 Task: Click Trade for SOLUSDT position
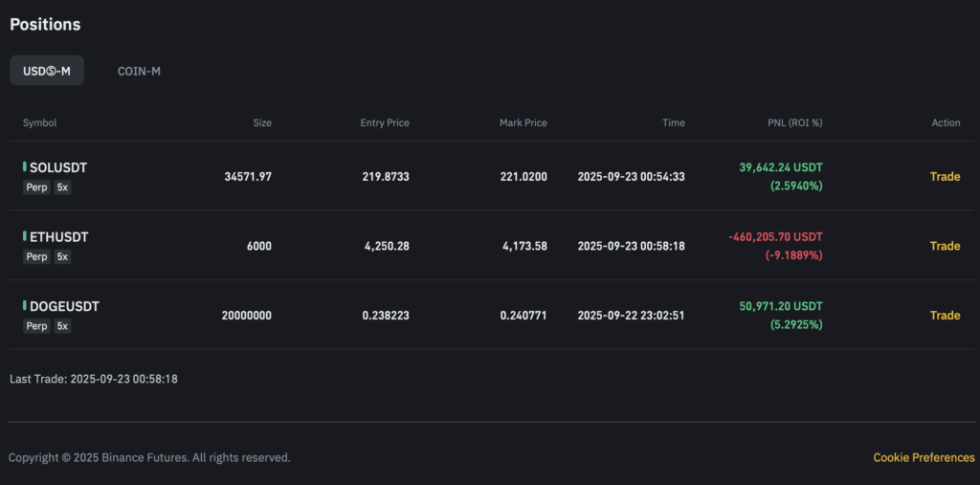[x=945, y=177]
